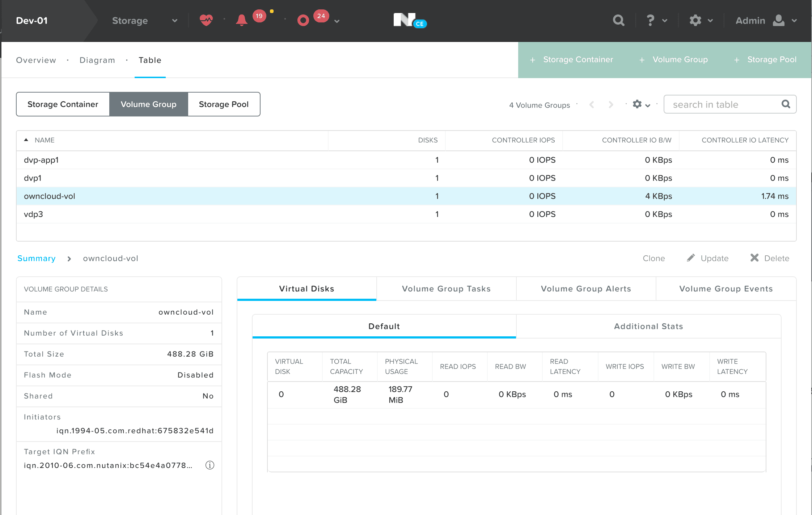The image size is (812, 515).
Task: Switch table view to Storage Container
Action: 63,104
